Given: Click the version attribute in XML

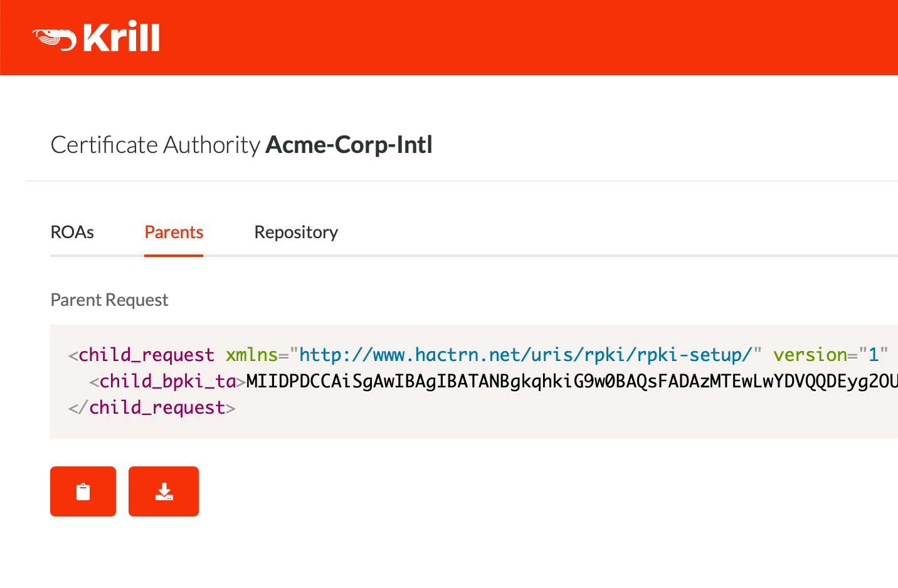Looking at the screenshot, I should coord(810,355).
